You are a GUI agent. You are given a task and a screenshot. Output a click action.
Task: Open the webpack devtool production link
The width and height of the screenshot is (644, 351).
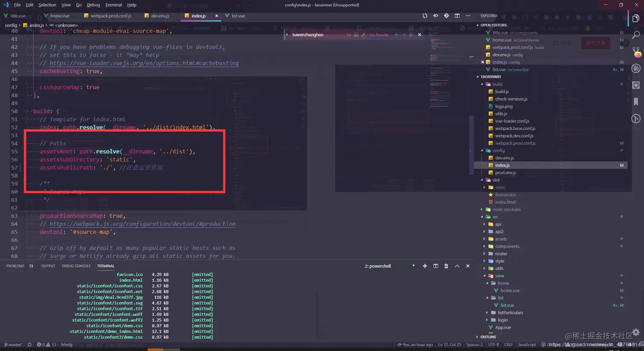143,224
